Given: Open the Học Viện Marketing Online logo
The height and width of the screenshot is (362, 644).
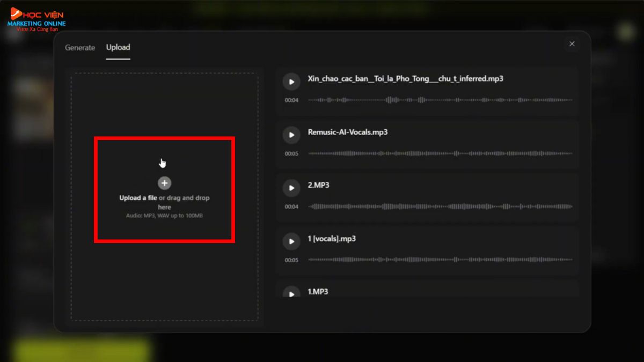Looking at the screenshot, I should (x=36, y=20).
